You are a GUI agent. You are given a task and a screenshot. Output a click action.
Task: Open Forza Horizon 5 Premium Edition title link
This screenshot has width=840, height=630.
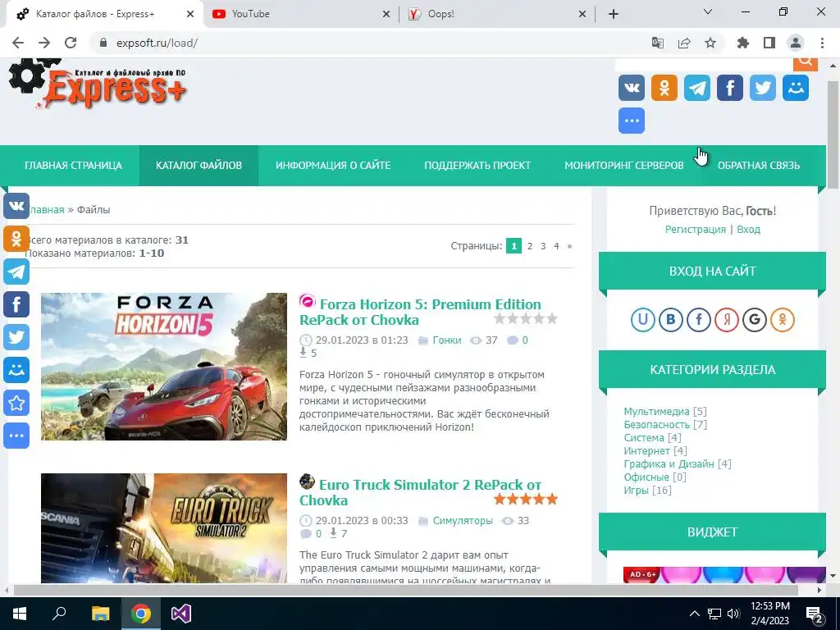pyautogui.click(x=421, y=312)
